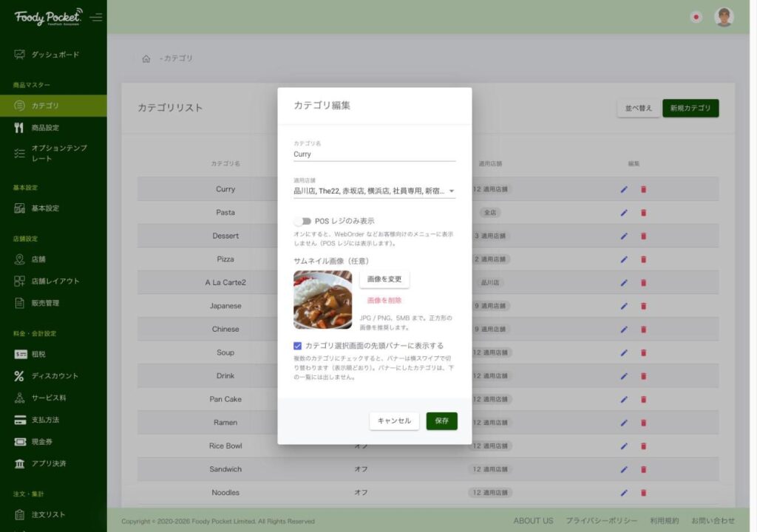This screenshot has height=532, width=757.
Task: Open the プライバシーポリシー footer link
Action: pyautogui.click(x=601, y=521)
